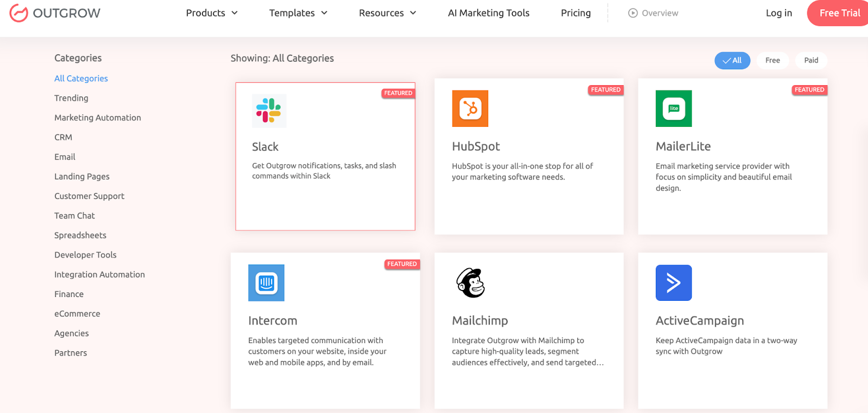This screenshot has width=868, height=413.
Task: Click the Slack logo icon
Action: pyautogui.click(x=269, y=111)
